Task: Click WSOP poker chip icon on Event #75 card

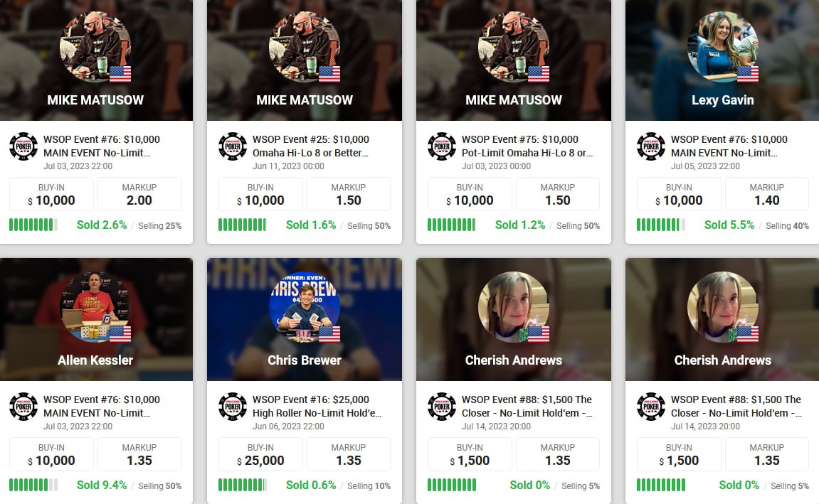Action: [x=442, y=146]
